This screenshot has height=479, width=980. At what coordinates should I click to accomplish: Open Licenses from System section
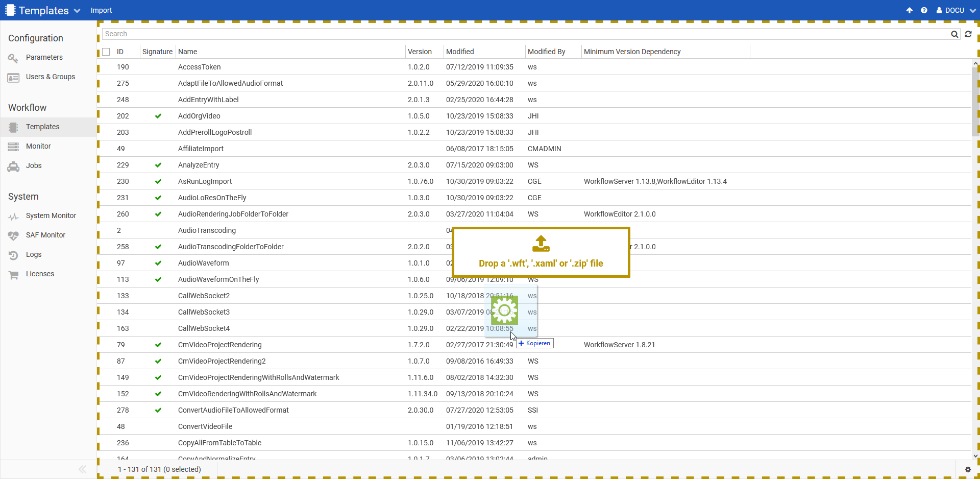pos(40,274)
